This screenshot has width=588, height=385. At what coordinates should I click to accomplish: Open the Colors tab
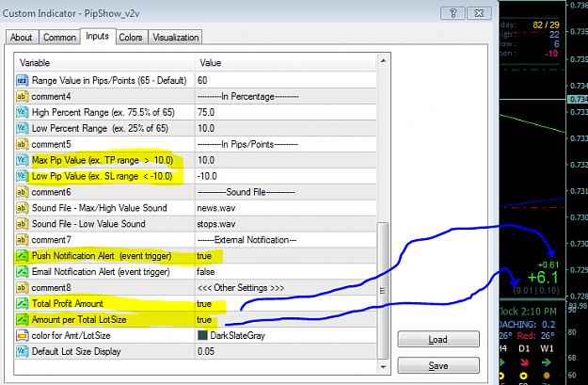click(131, 38)
